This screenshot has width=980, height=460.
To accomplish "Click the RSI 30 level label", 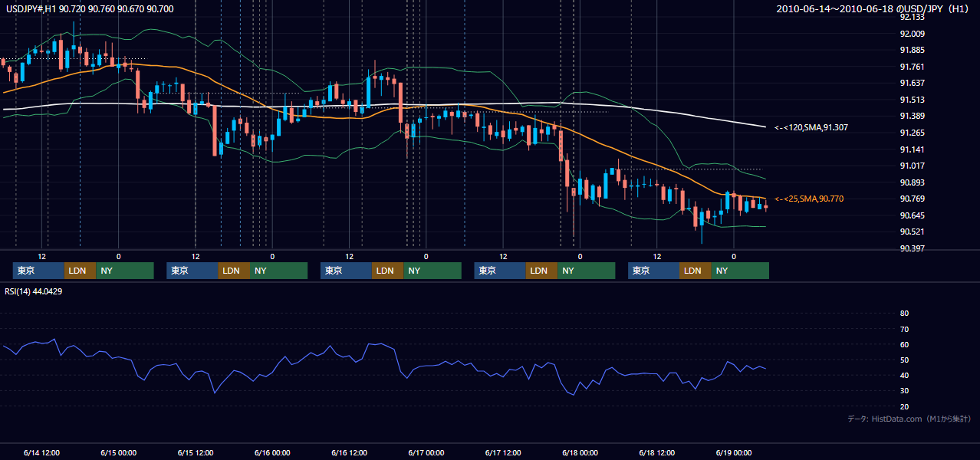I will [904, 391].
